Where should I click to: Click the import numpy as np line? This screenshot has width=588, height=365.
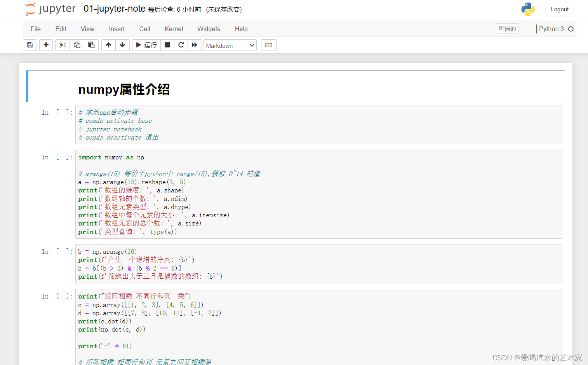pyautogui.click(x=111, y=157)
